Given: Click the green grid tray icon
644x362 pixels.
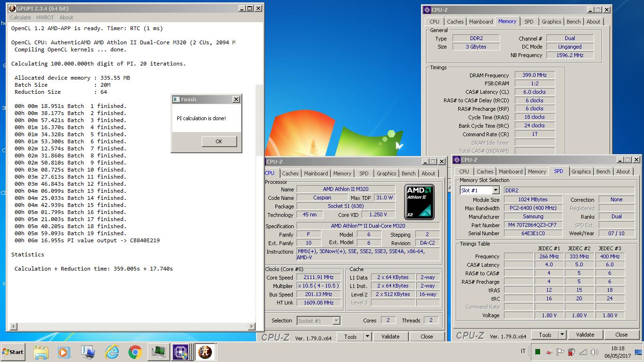Looking at the screenshot, I should (x=537, y=352).
